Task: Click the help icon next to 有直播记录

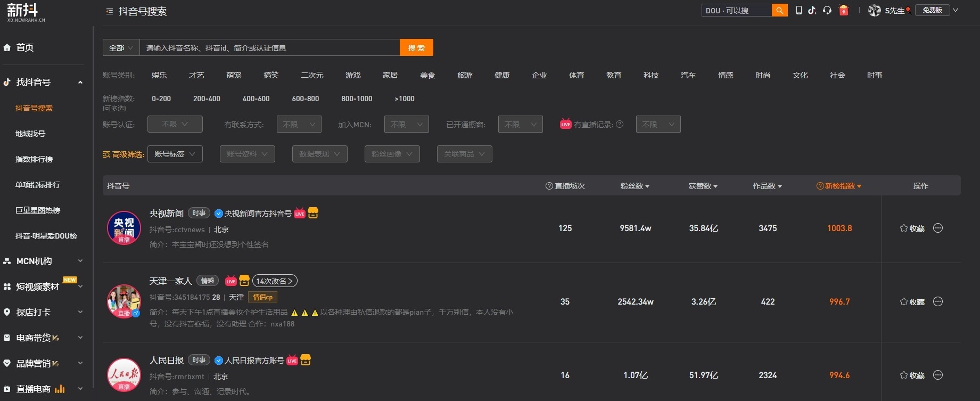Action: [x=620, y=124]
